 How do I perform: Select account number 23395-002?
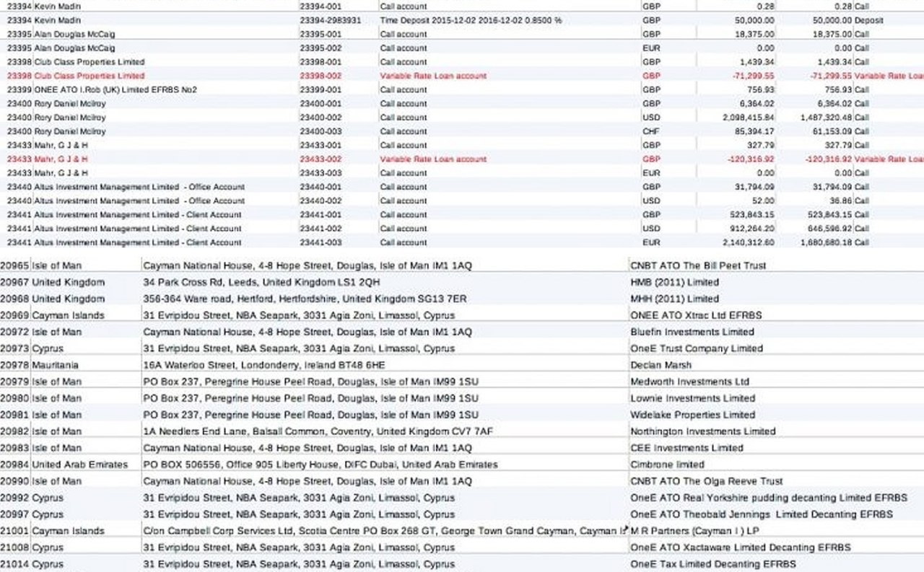[x=320, y=48]
